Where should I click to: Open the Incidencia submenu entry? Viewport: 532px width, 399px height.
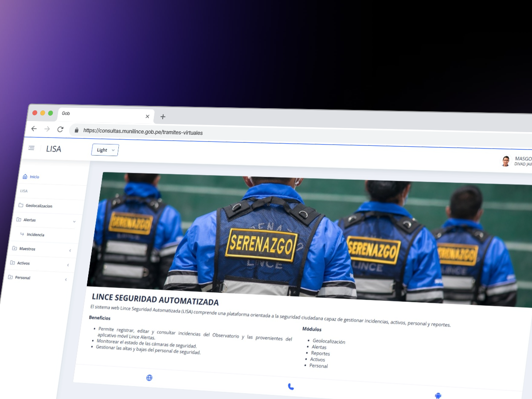click(35, 235)
